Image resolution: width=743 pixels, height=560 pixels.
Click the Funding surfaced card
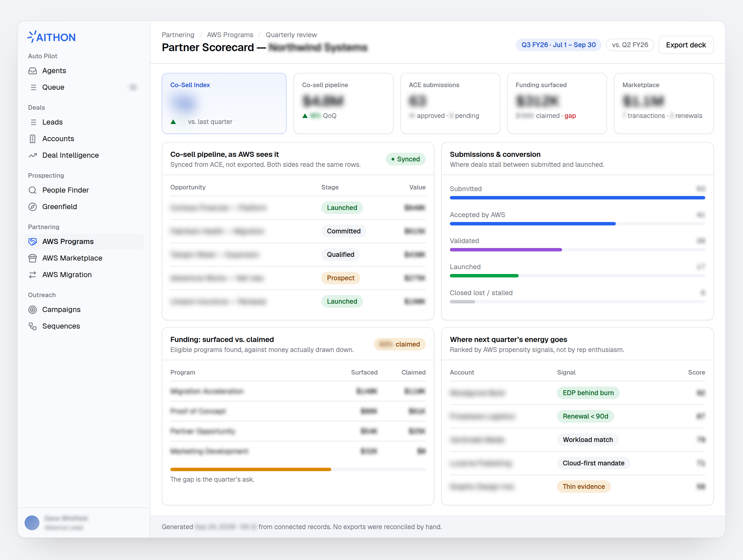point(557,103)
